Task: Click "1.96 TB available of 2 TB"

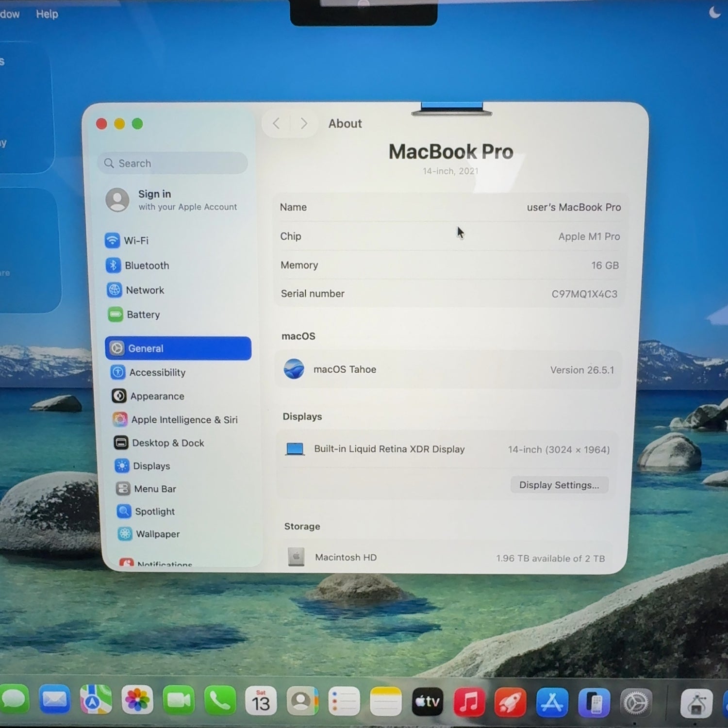Action: click(550, 558)
